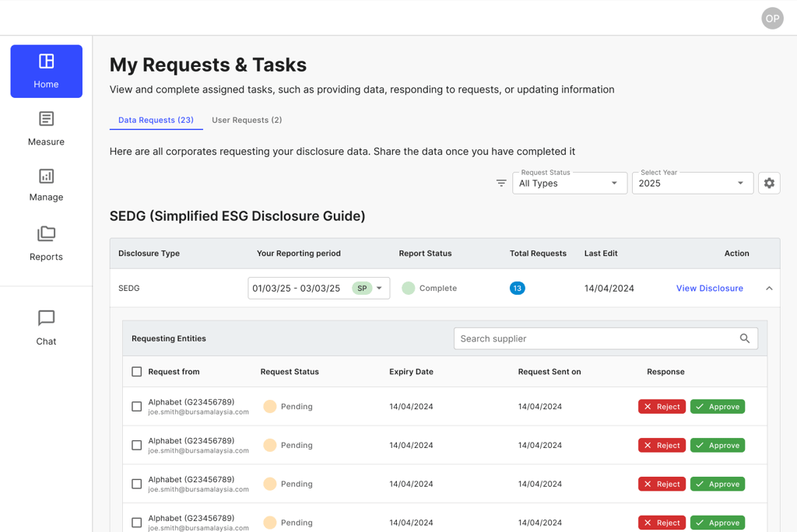Select the Data Requests (23) tab
Screen dimensions: 797x532
point(156,121)
